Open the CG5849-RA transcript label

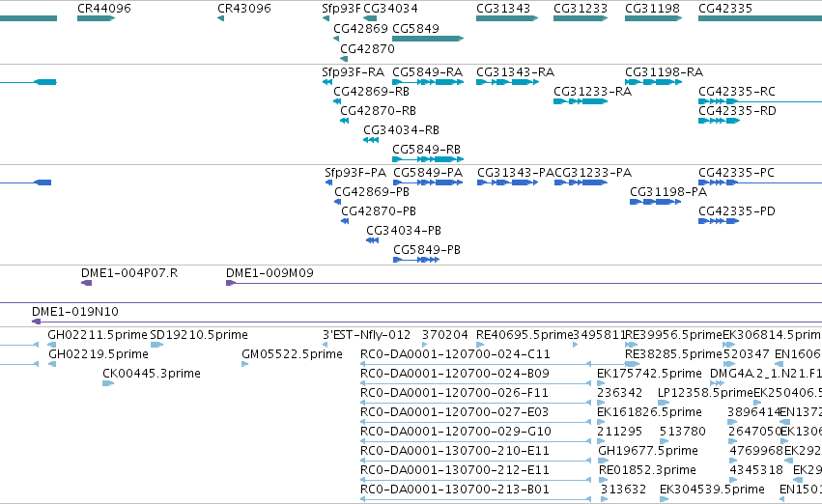tap(427, 71)
